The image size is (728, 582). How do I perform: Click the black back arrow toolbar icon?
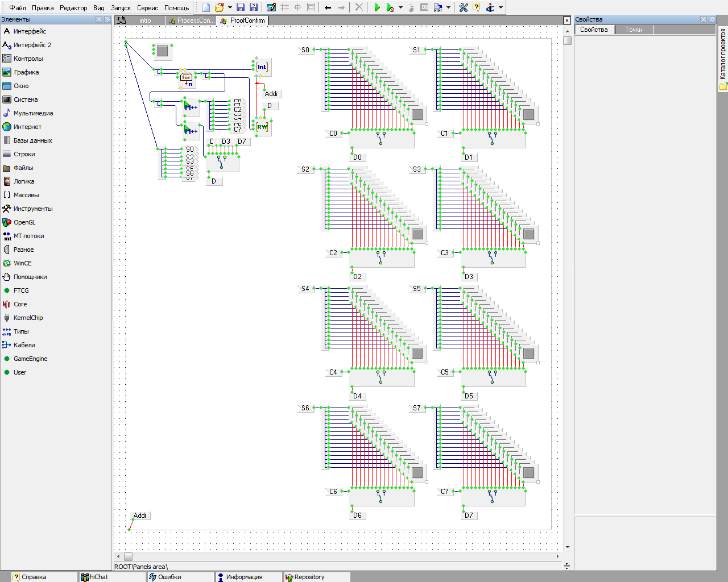328,7
